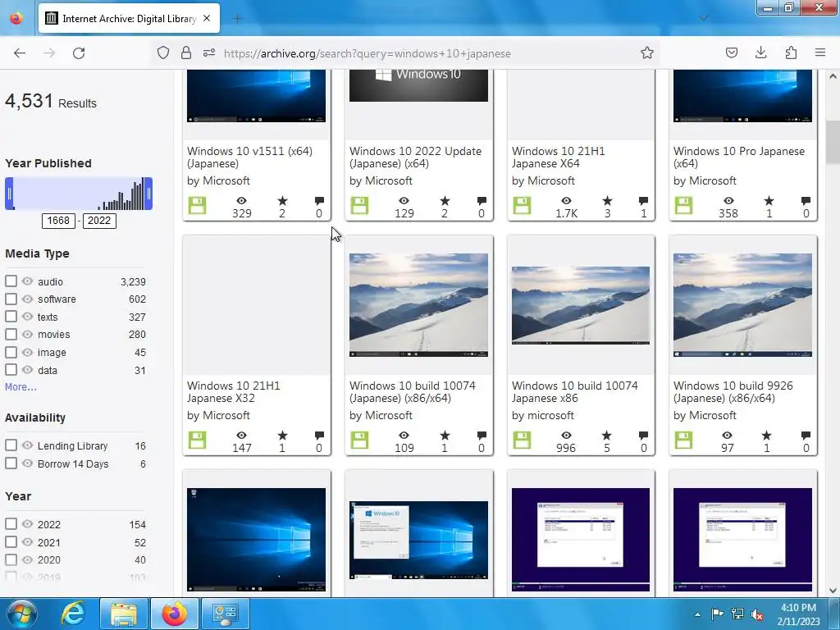Open Windows 10 2022 Update (Japanese) title
The image size is (840, 630).
415,157
